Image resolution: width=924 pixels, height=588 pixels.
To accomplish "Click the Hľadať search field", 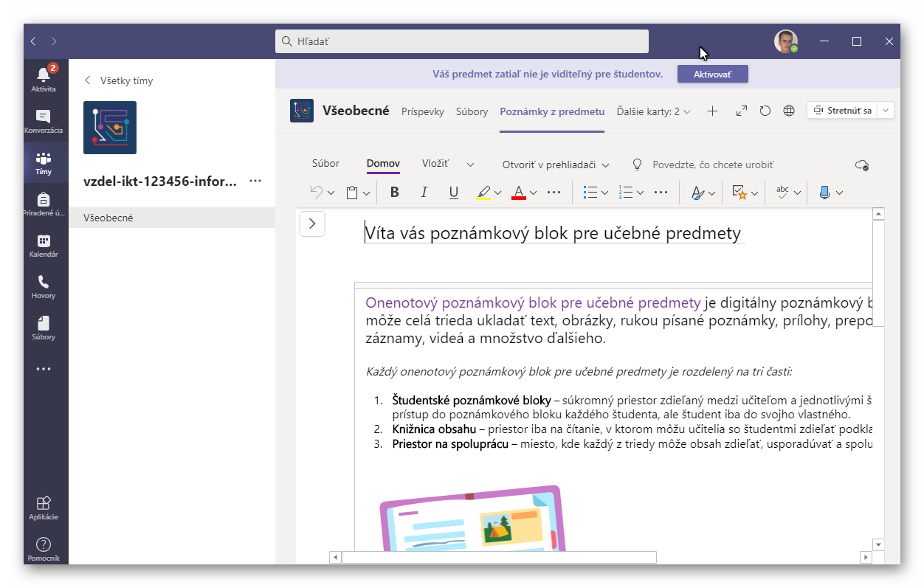I will click(x=462, y=42).
